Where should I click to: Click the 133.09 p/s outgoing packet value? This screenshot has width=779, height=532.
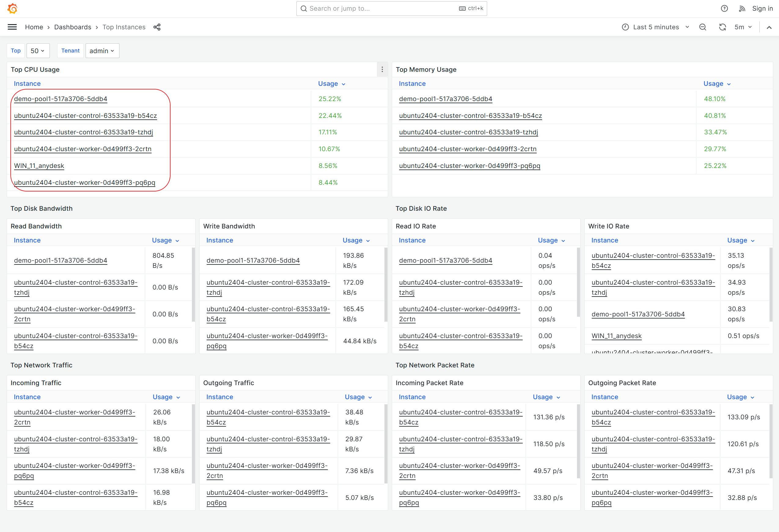click(x=744, y=417)
